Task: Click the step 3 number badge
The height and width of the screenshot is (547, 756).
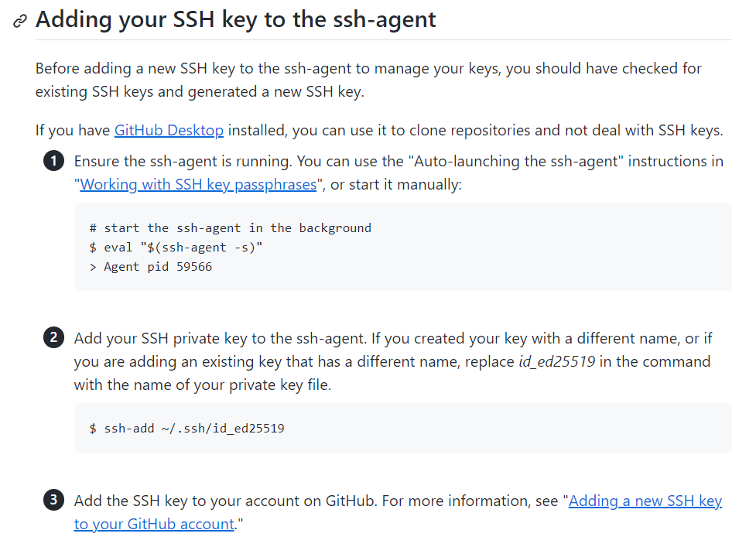Action: coord(53,500)
